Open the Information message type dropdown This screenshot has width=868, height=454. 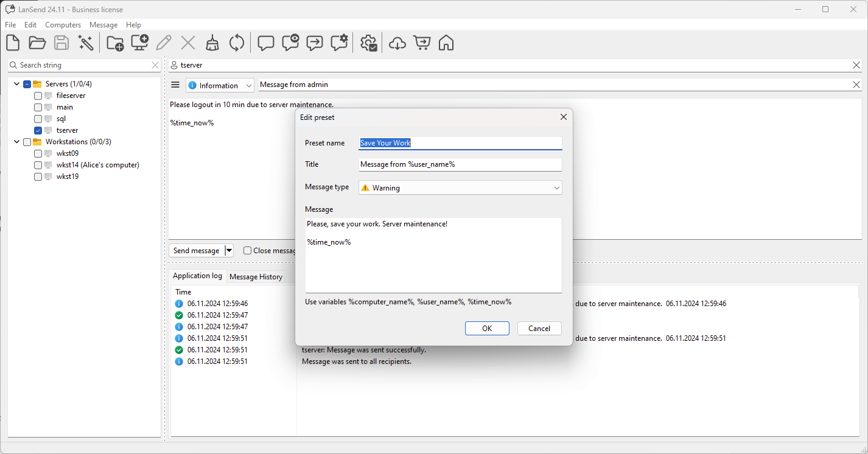click(220, 86)
